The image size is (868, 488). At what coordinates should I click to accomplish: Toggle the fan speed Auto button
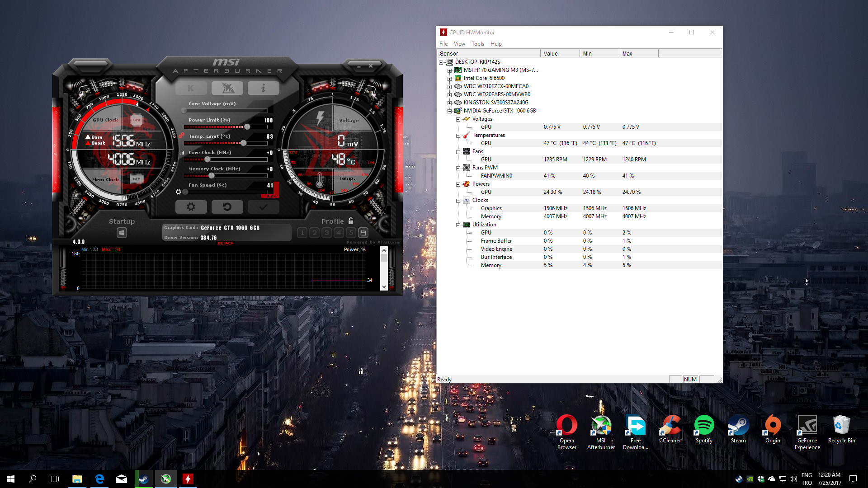point(271,196)
